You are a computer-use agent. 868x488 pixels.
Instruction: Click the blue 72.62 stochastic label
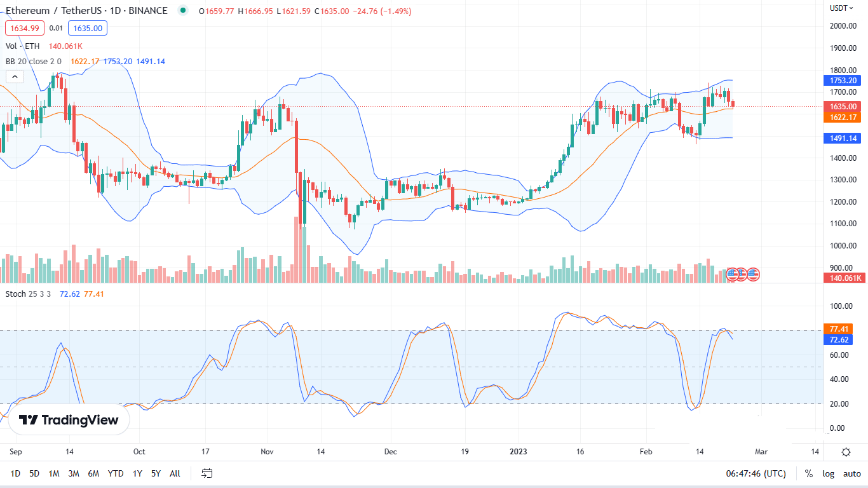[839, 339]
